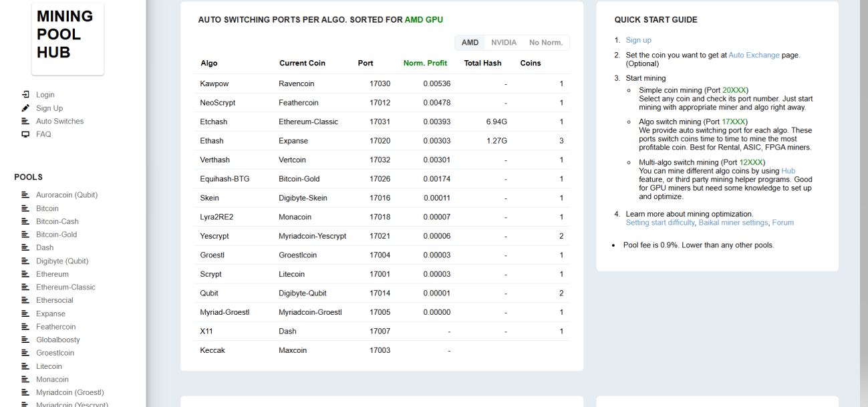The image size is (868, 407).
Task: Click the icon beside Dash pool
Action: [25, 248]
